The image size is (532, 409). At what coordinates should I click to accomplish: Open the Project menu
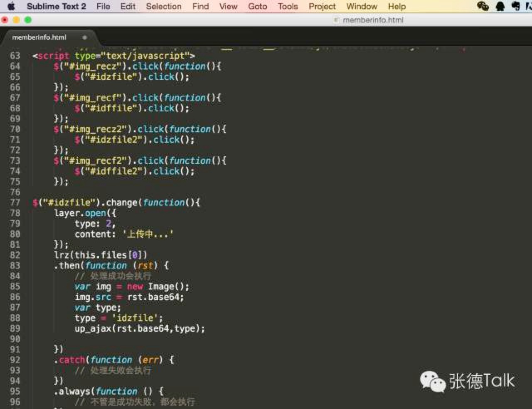[x=322, y=6]
